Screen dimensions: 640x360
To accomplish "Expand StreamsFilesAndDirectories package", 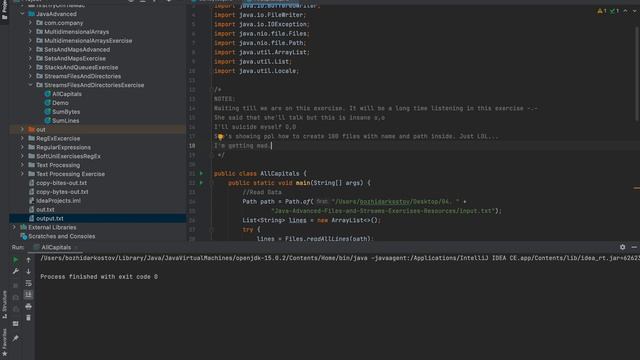I will point(31,76).
